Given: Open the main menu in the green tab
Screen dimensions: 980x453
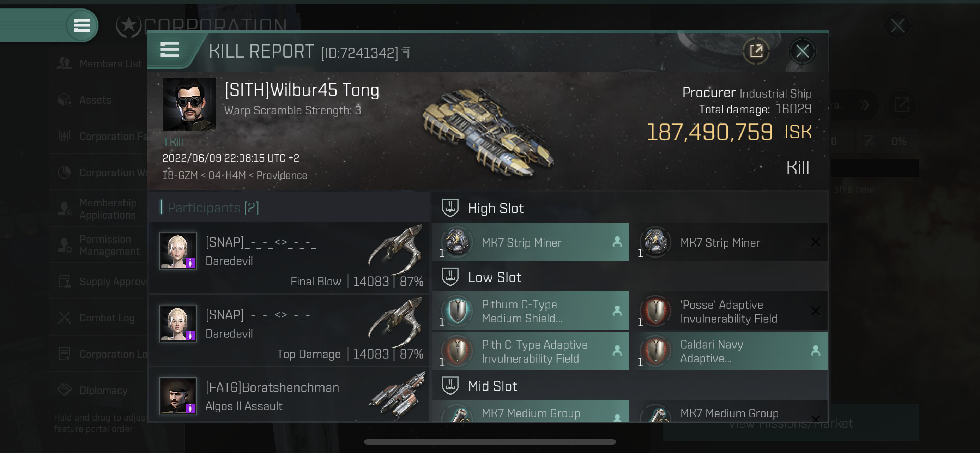Looking at the screenshot, I should [x=82, y=25].
